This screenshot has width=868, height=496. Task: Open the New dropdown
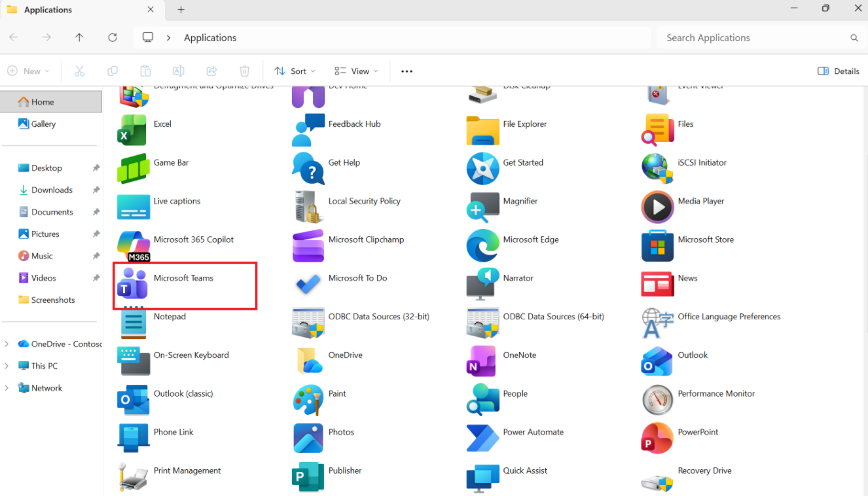pos(29,71)
